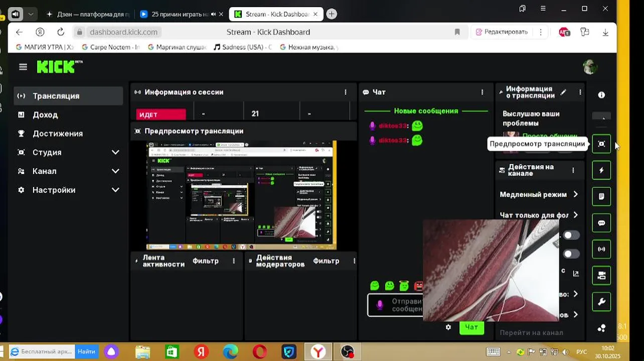Screen dimensions: 644x361
Task: Reload the page with the refresh icon
Action: click(x=61, y=32)
